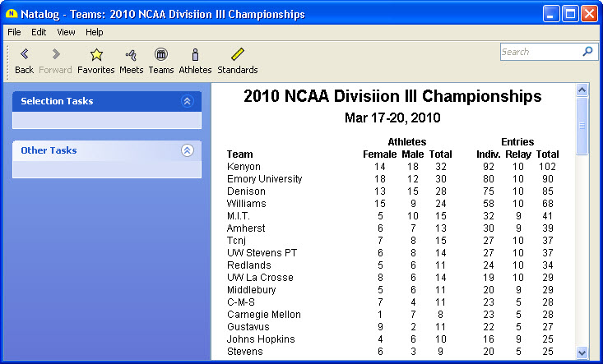Open the Help menu

click(95, 32)
